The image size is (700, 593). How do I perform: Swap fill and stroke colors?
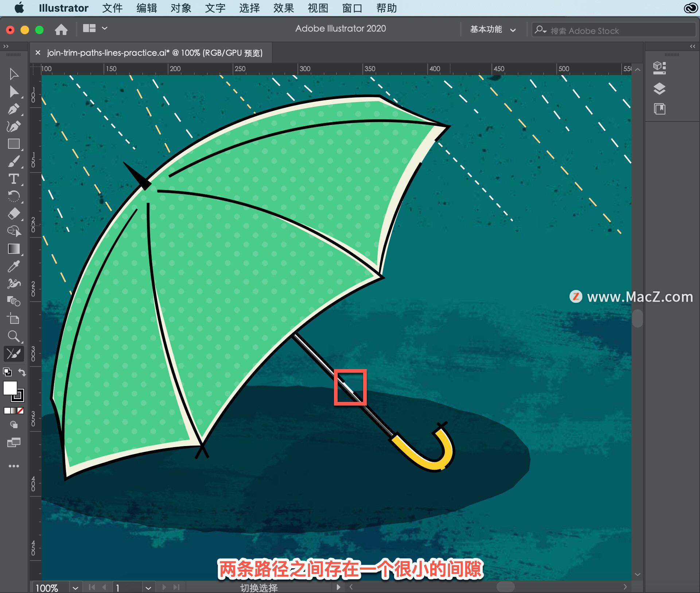(22, 372)
